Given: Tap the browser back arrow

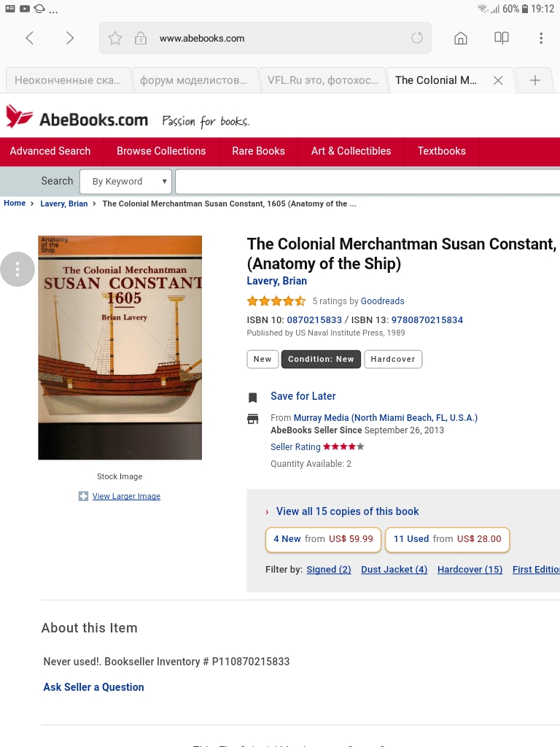Looking at the screenshot, I should click(x=30, y=38).
